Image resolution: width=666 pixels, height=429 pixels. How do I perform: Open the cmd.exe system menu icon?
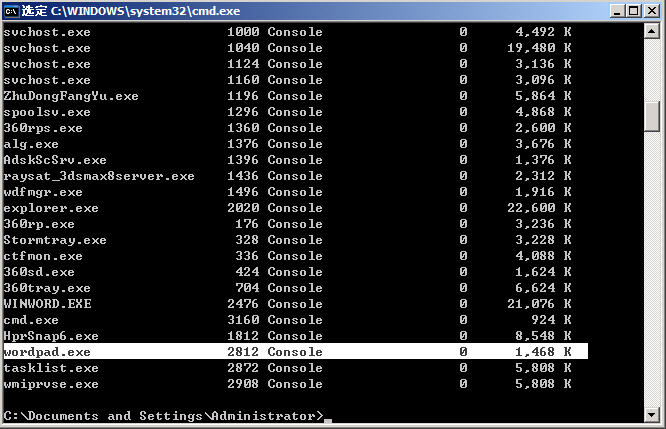pos(11,11)
